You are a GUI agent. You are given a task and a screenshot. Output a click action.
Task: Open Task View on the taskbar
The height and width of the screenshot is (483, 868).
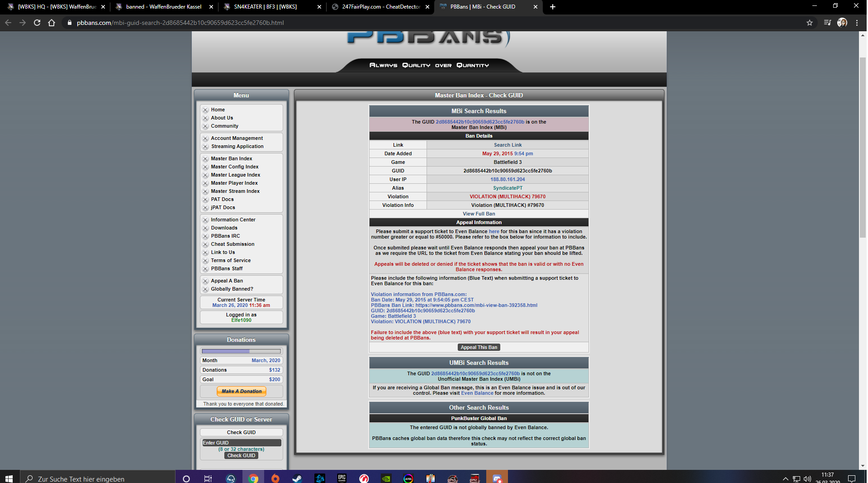(x=208, y=478)
